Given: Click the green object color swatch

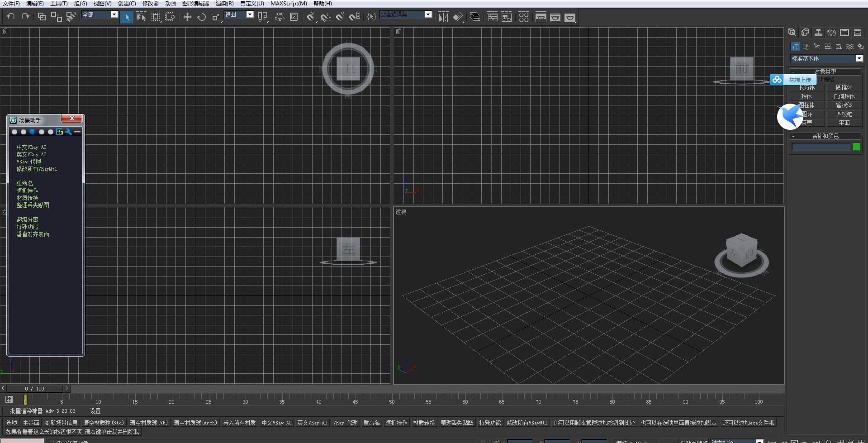Looking at the screenshot, I should click(856, 147).
